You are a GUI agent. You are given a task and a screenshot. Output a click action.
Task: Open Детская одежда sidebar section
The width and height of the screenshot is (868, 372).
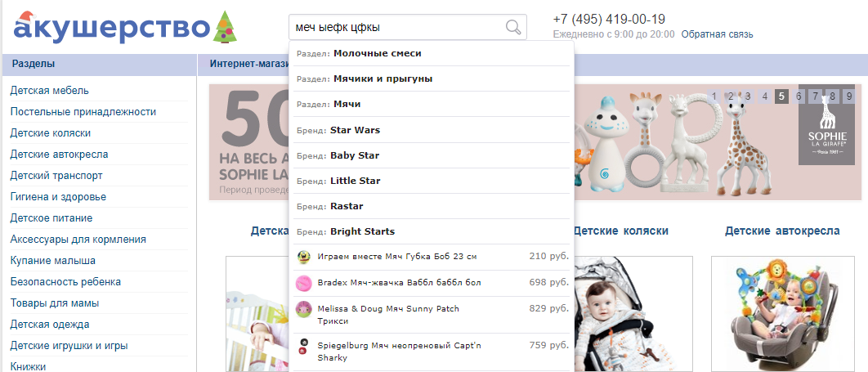50,325
